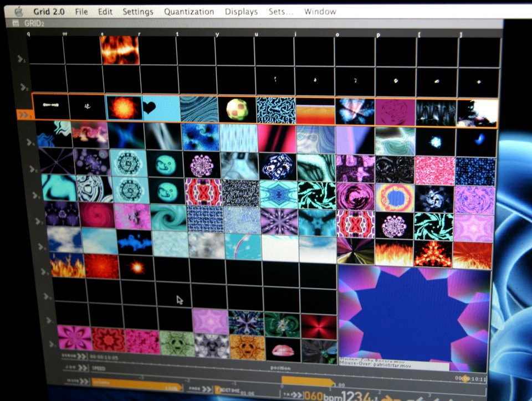Select row 2 arrow marker
The height and width of the screenshot is (401, 532).
click(23, 87)
